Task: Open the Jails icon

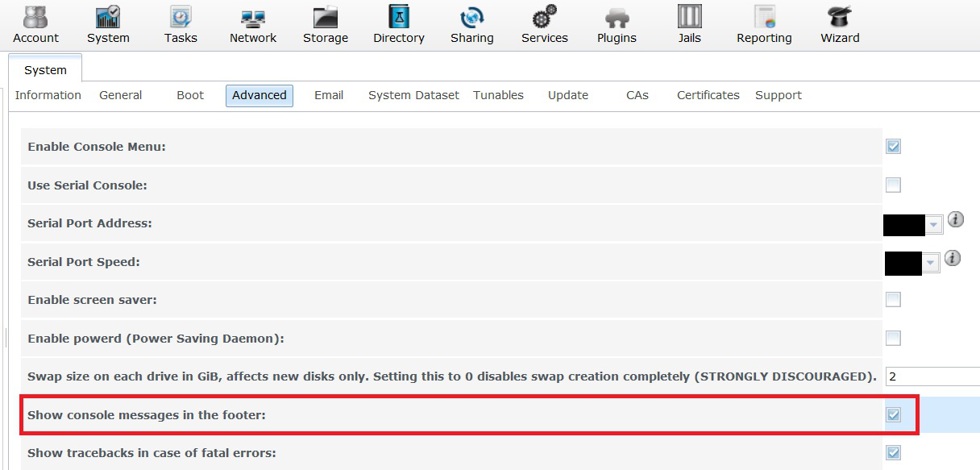Action: pyautogui.click(x=689, y=18)
